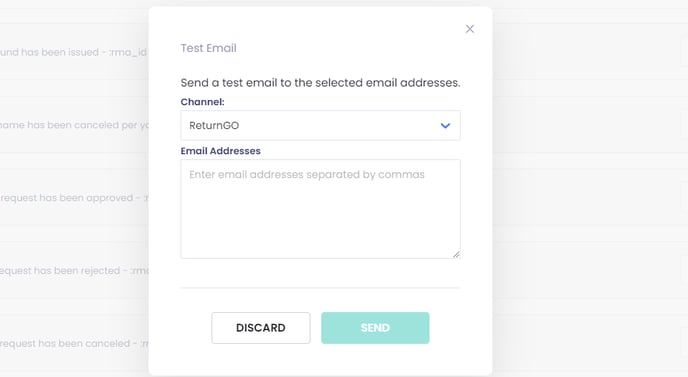Click the dimmed backdrop right of dialog
Viewport: 688px width, 377px height.
pyautogui.click(x=590, y=189)
